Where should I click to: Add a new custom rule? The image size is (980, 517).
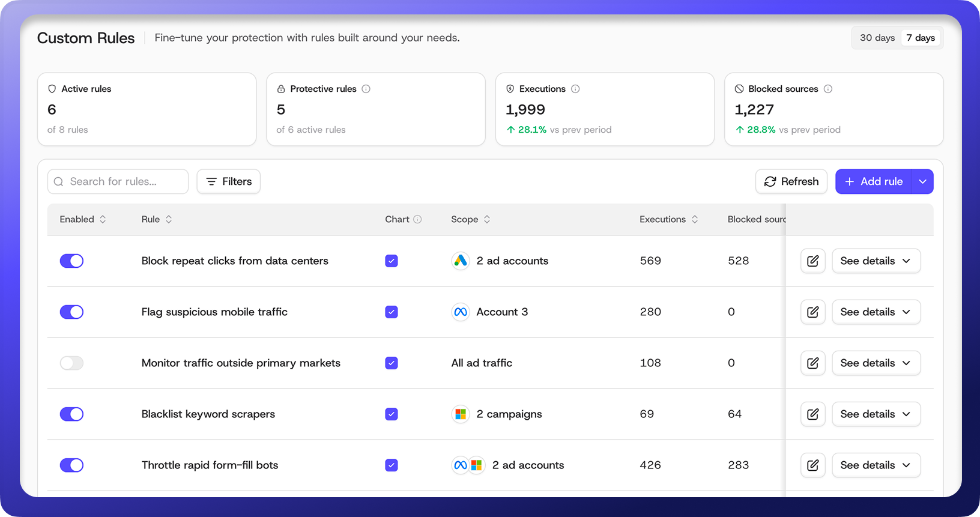874,181
